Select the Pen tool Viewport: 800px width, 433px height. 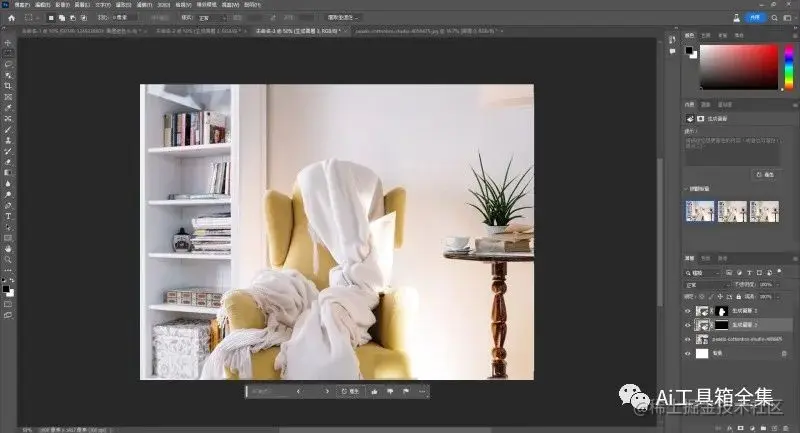pos(8,206)
